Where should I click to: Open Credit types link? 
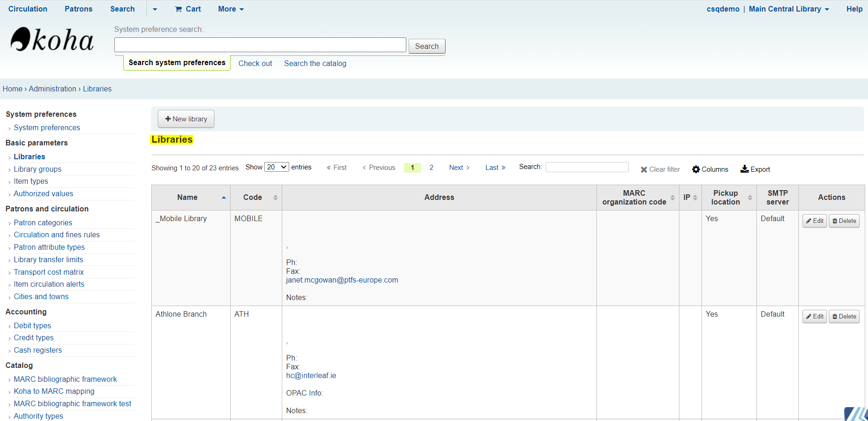(x=34, y=338)
